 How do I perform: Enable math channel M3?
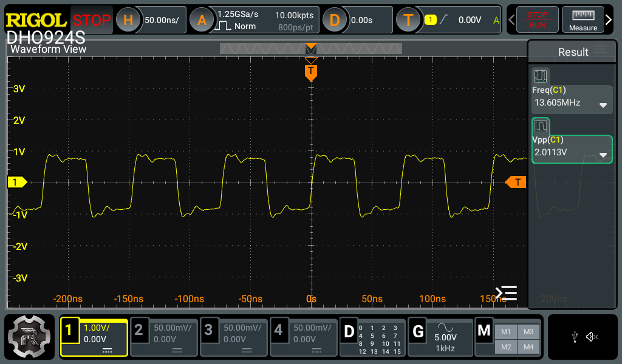528,332
